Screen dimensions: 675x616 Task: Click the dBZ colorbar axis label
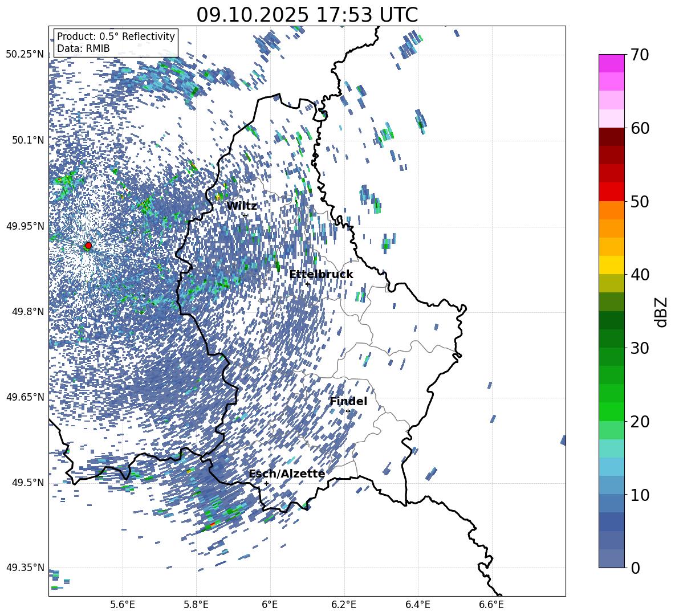(662, 312)
